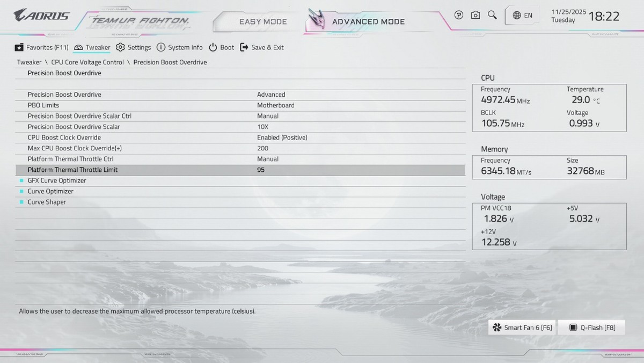Open the search magnifier icon
This screenshot has width=644, height=363.
click(492, 15)
